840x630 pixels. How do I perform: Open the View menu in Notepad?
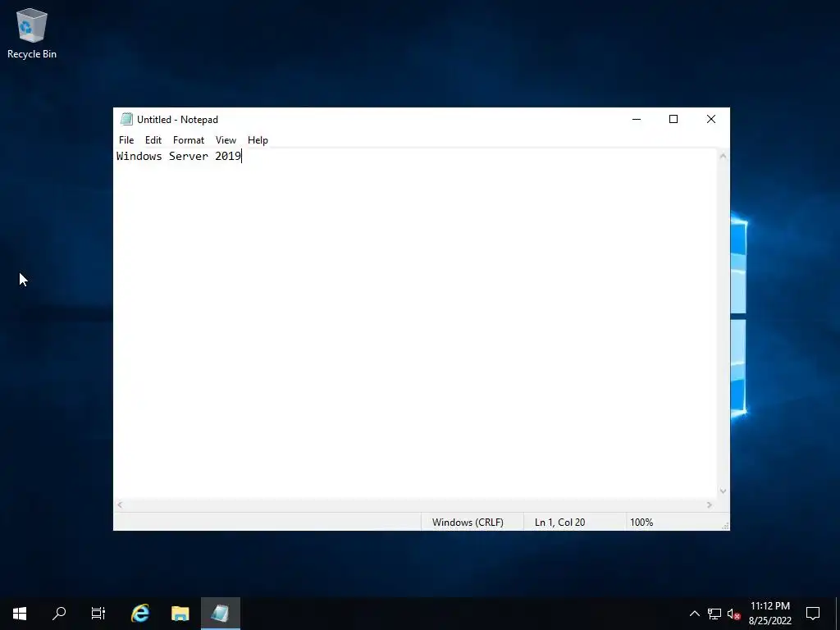[226, 139]
